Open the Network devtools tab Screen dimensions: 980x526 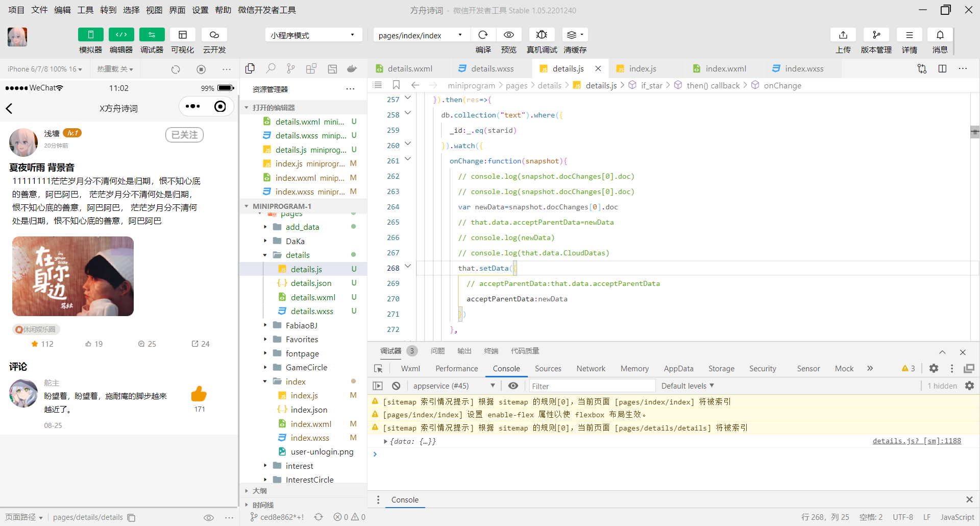[591, 368]
